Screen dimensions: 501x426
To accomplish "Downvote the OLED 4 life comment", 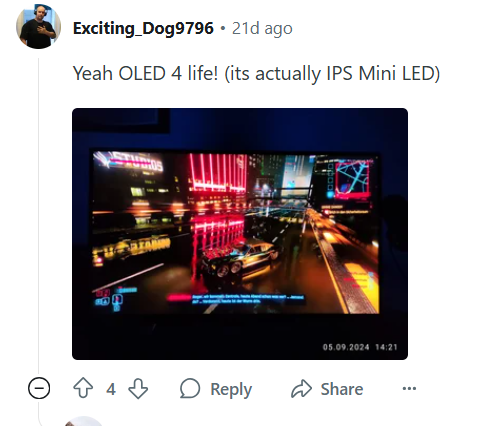I will click(138, 388).
